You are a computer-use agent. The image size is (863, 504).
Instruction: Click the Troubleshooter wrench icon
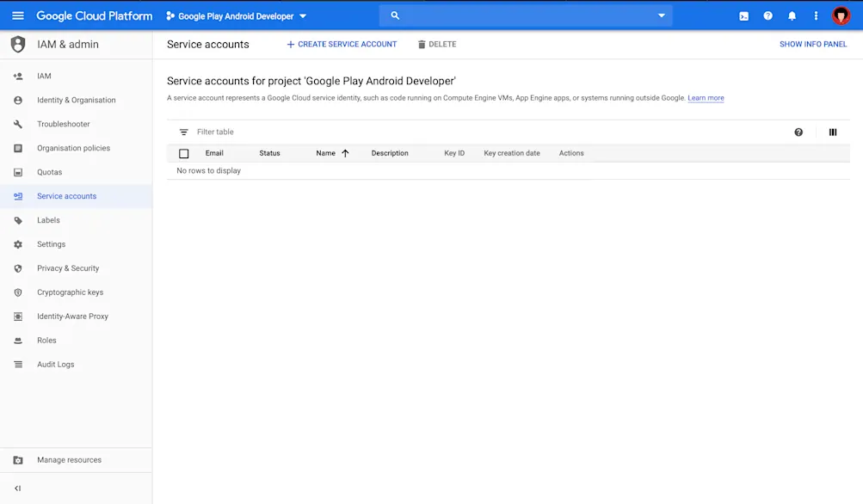pyautogui.click(x=17, y=125)
